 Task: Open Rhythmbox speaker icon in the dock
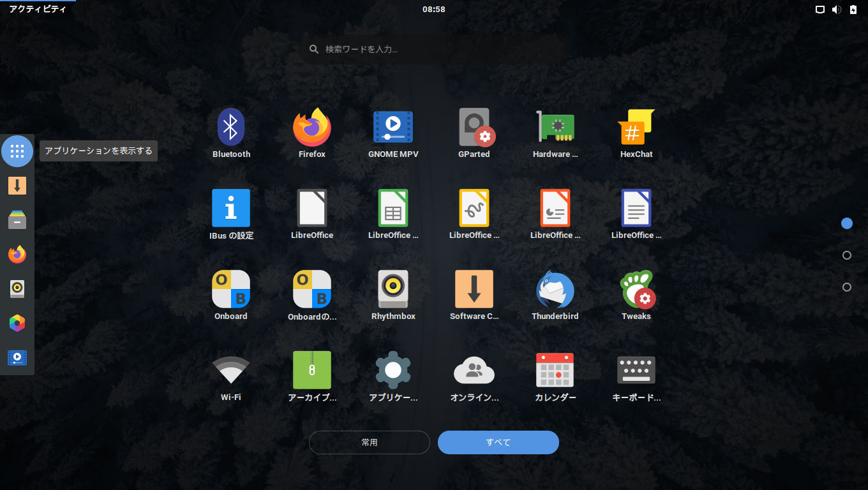pos(17,289)
